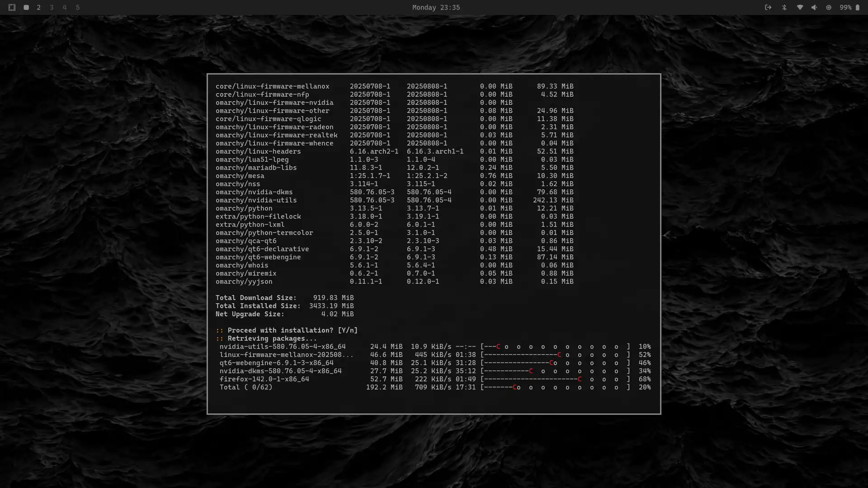Click the '4.02 MiB' net upgrade value
Image resolution: width=868 pixels, height=488 pixels.
pos(337,314)
